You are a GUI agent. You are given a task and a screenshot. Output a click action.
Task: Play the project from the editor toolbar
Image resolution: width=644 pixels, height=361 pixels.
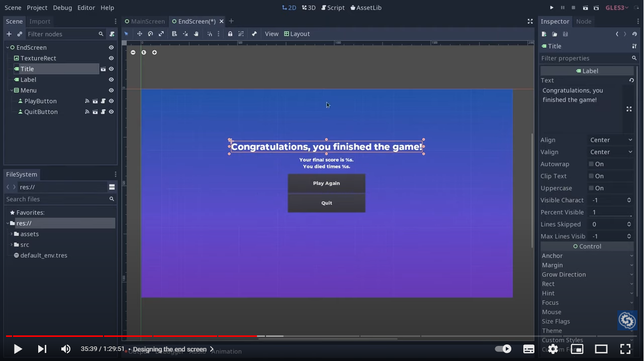(x=551, y=8)
